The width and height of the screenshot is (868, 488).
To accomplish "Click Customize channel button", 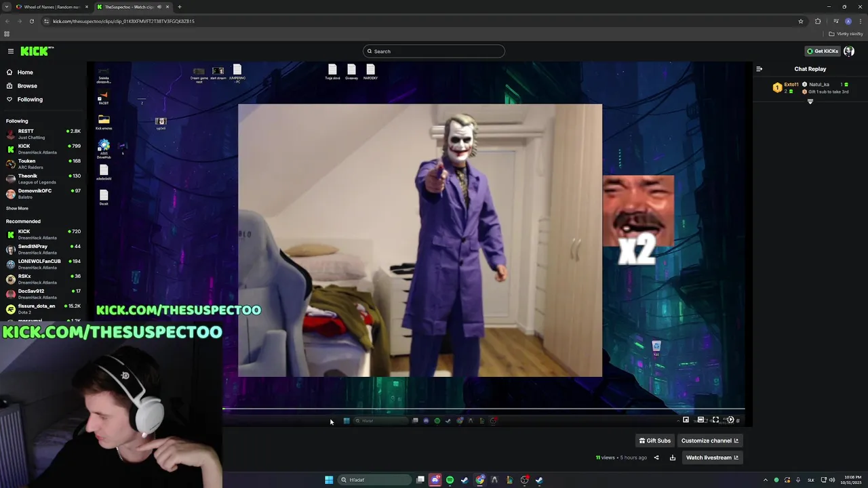I will [x=709, y=441].
